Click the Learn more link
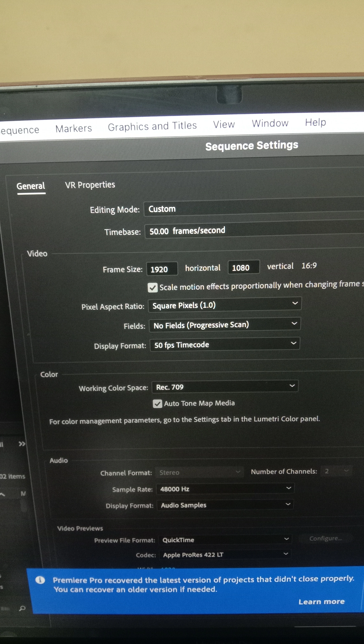The width and height of the screenshot is (364, 644). tap(321, 601)
